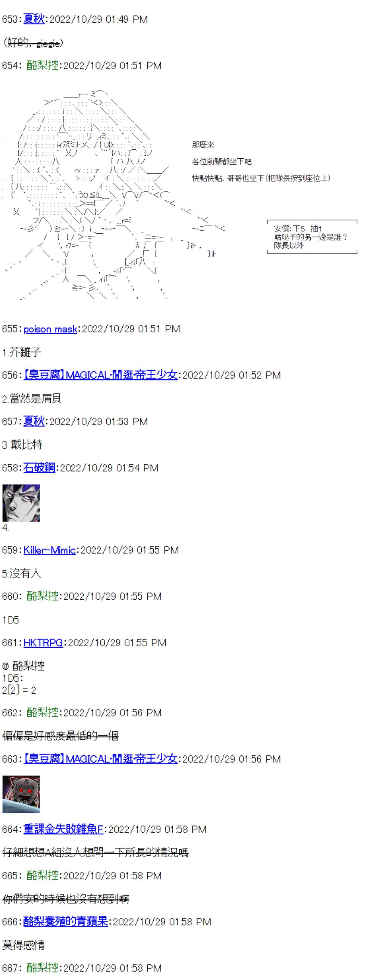Click 臭豆腐 MAGICAL username on post 656

click(x=100, y=375)
